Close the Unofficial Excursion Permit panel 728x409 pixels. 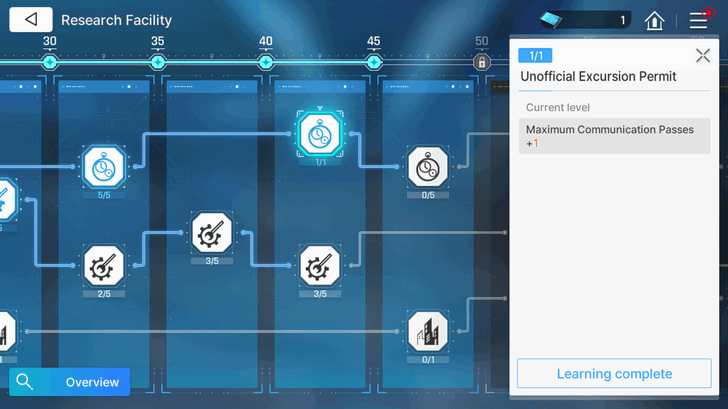tap(702, 56)
